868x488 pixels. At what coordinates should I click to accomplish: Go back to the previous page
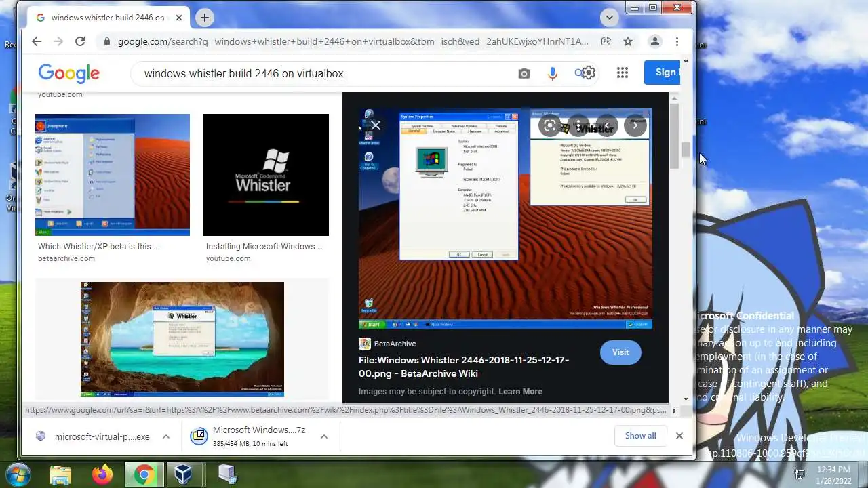pos(37,41)
